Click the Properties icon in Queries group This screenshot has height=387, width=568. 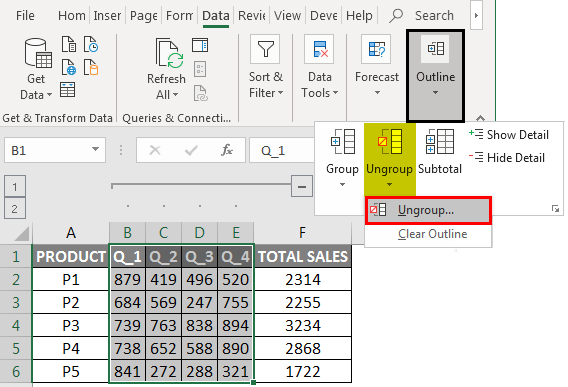200,69
